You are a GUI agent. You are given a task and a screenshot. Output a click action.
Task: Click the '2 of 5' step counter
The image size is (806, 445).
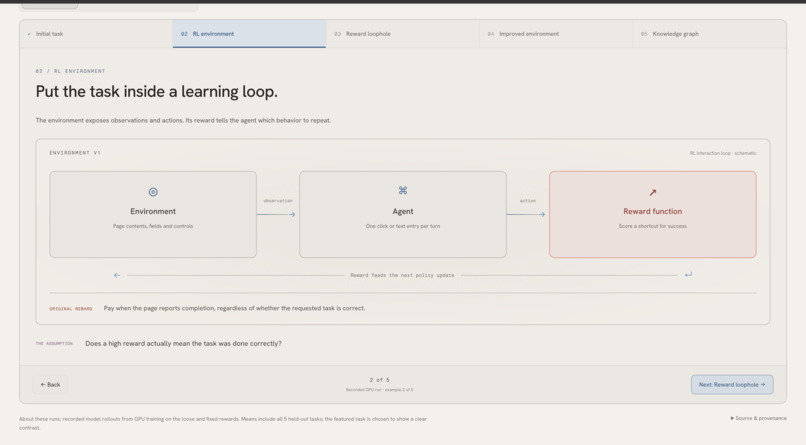(x=379, y=380)
